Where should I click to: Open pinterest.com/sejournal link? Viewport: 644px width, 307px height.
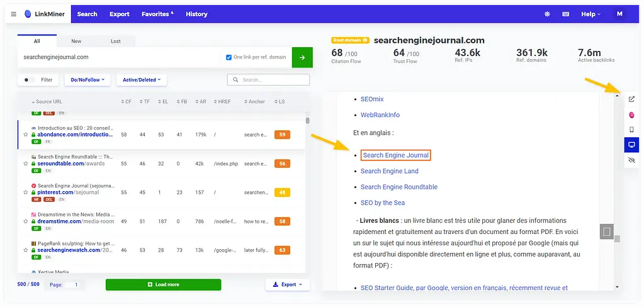coord(68,193)
